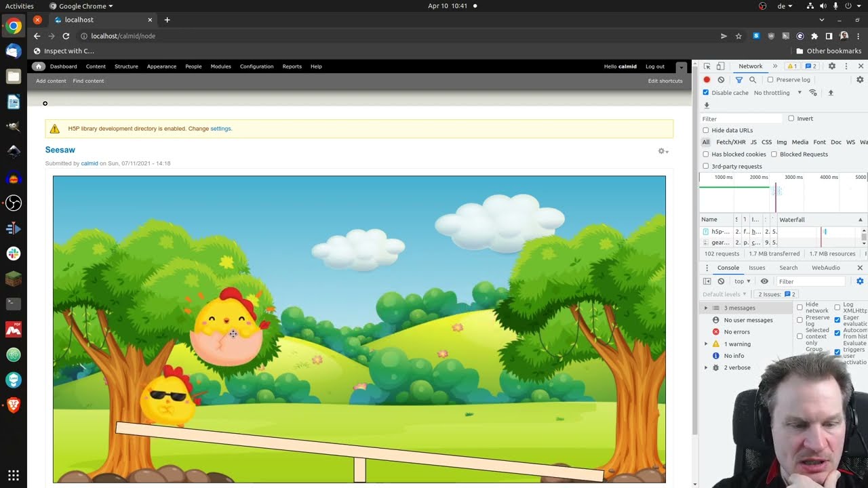Clear the network log
The height and width of the screenshot is (488, 868).
[x=721, y=80]
